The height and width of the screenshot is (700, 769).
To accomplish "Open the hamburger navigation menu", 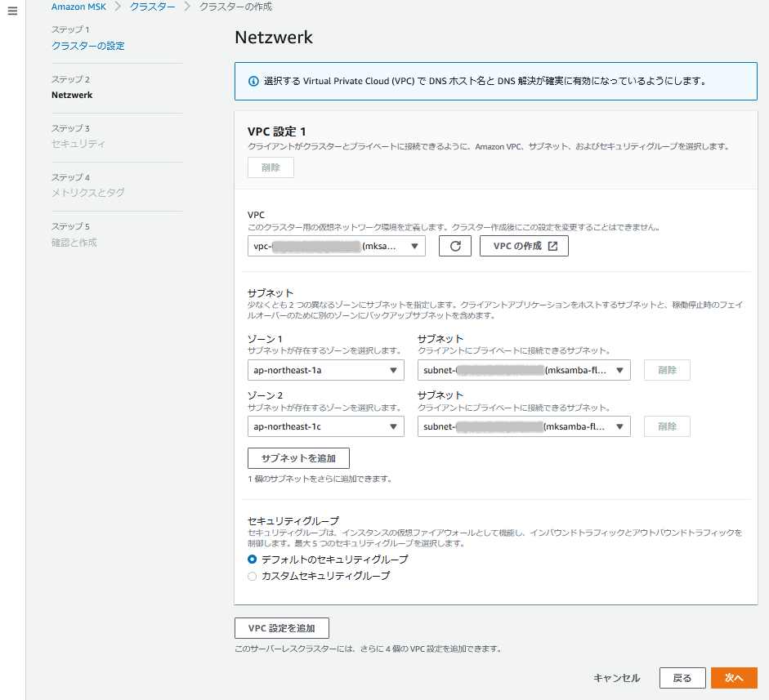I will click(13, 11).
